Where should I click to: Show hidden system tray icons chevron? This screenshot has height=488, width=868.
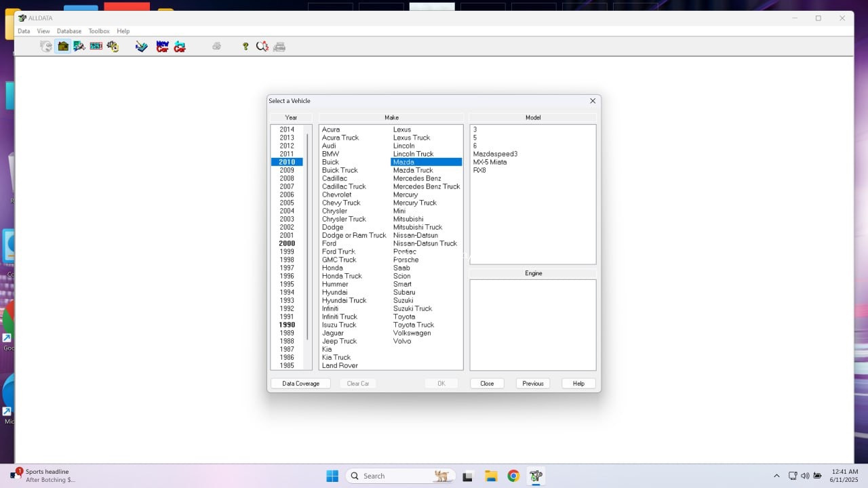pyautogui.click(x=776, y=476)
